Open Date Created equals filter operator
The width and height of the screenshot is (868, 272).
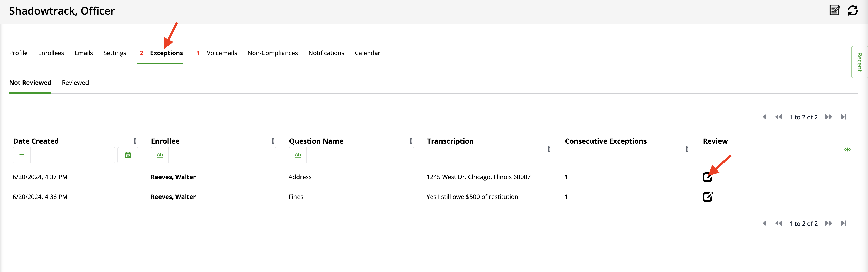pos(22,155)
